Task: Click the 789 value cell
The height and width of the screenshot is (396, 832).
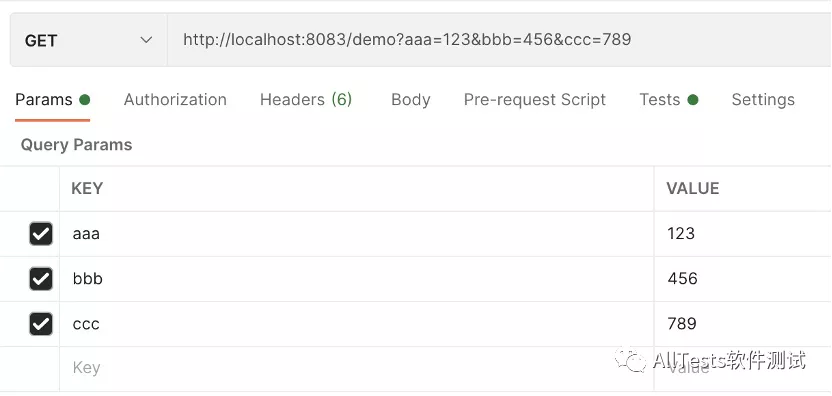Action: tap(743, 324)
